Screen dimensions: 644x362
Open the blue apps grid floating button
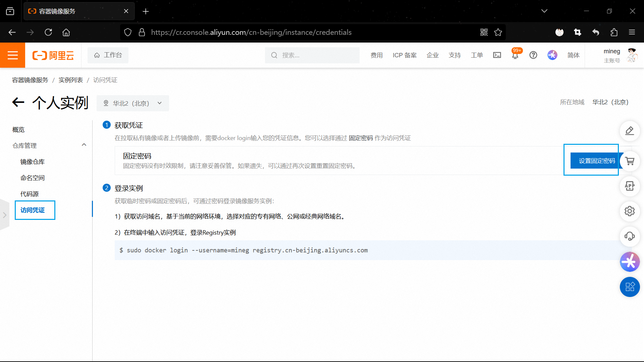(630, 287)
